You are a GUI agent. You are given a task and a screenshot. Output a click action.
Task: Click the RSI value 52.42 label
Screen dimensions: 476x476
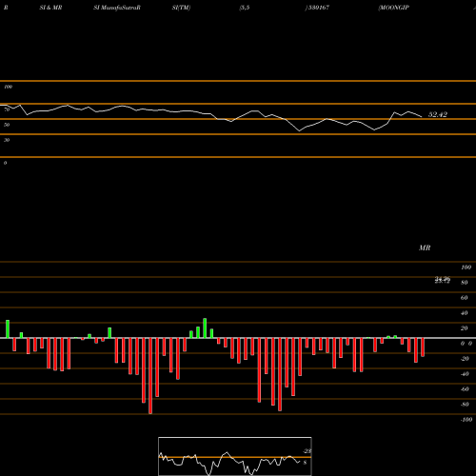coord(438,115)
